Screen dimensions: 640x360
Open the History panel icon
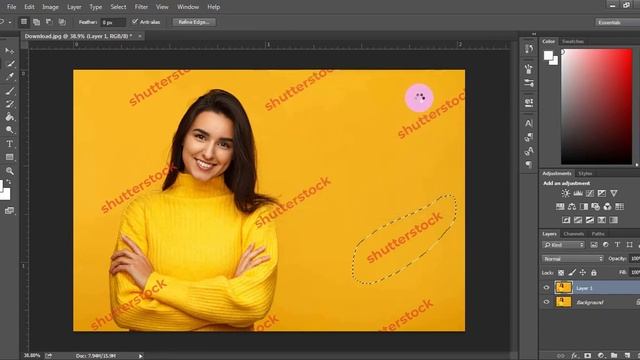coord(529,49)
